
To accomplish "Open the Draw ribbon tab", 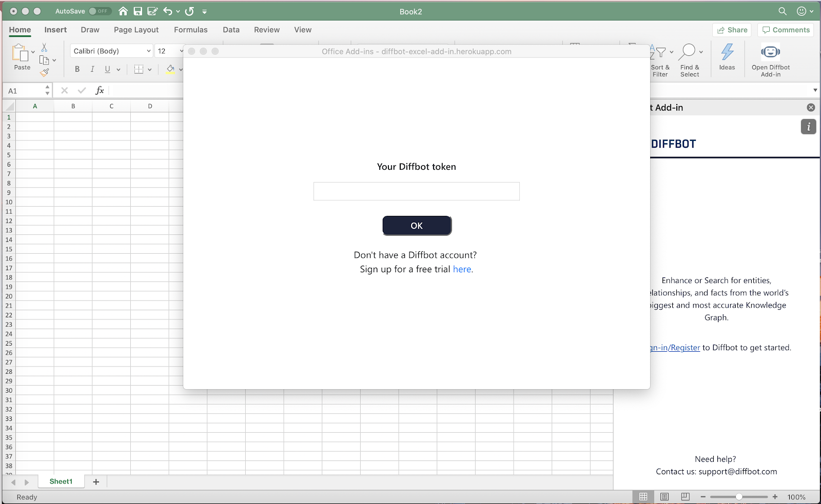I will click(x=90, y=30).
